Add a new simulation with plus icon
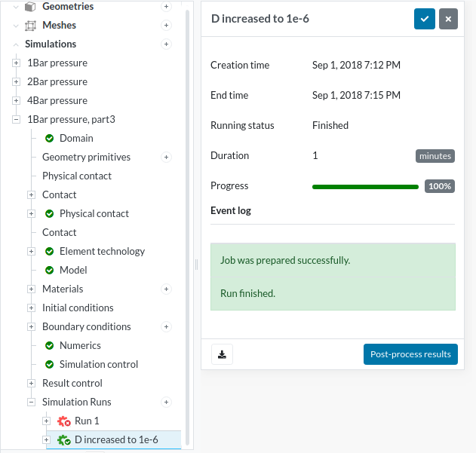 coord(166,44)
